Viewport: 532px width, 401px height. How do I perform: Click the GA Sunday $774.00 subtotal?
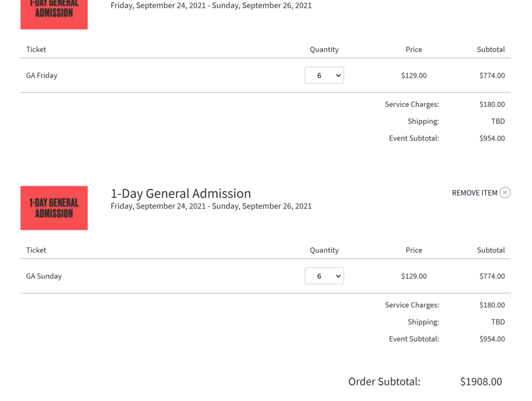point(492,276)
